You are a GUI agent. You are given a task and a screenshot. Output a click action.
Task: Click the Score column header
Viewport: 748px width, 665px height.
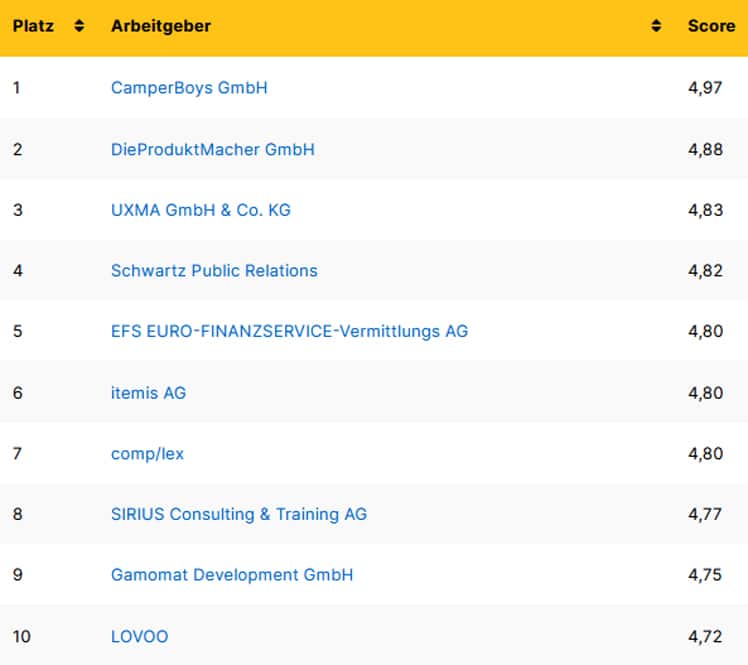pyautogui.click(x=711, y=26)
